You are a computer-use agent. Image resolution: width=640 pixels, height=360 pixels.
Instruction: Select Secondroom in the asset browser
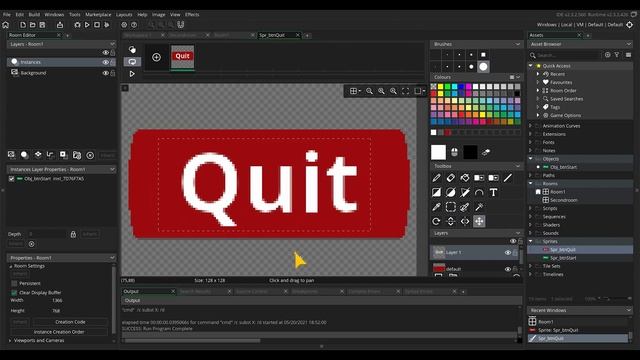(x=563, y=200)
